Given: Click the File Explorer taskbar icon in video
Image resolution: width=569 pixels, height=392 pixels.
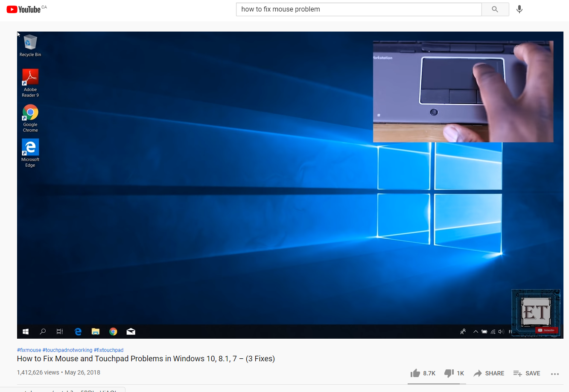Looking at the screenshot, I should click(x=96, y=331).
